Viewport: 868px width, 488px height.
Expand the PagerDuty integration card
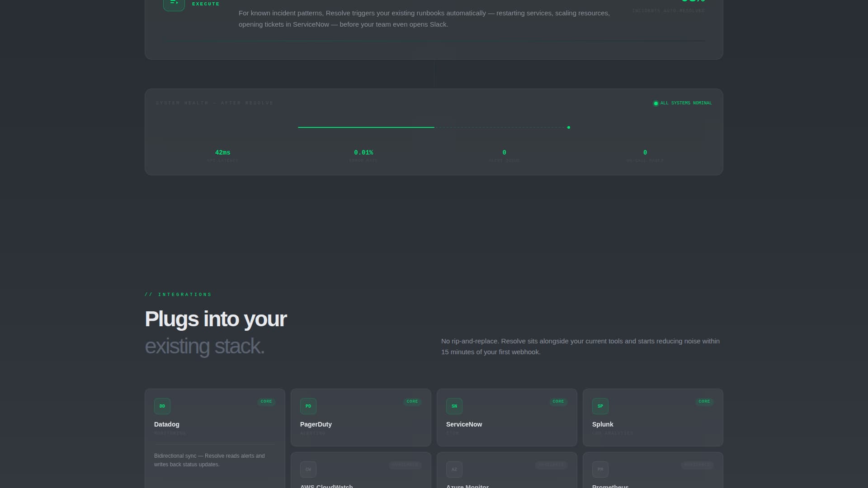pos(360,418)
